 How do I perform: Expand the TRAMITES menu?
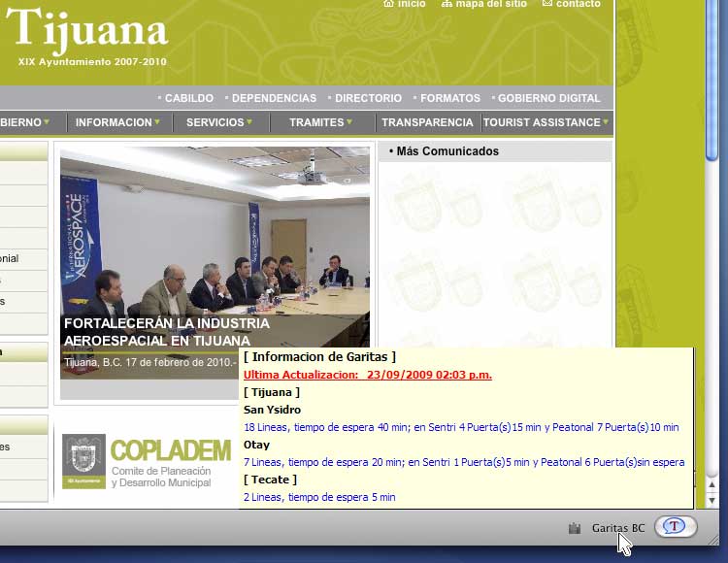(x=320, y=122)
